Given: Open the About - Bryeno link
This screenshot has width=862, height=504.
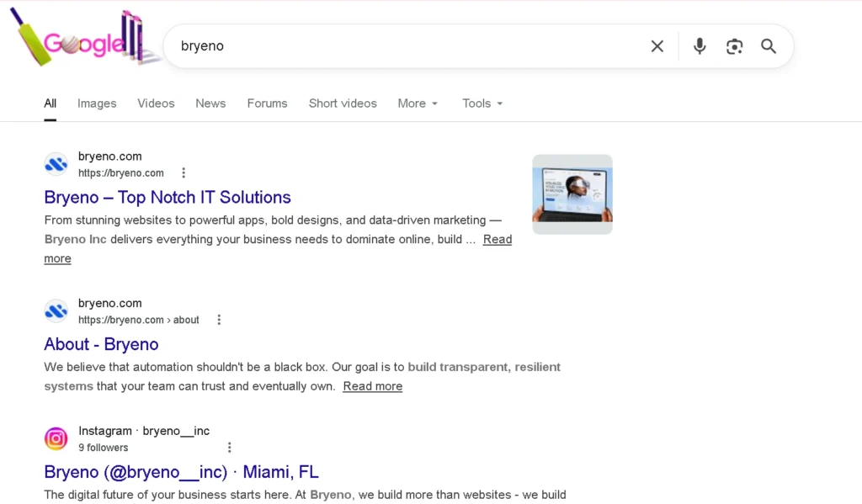Looking at the screenshot, I should tap(101, 344).
